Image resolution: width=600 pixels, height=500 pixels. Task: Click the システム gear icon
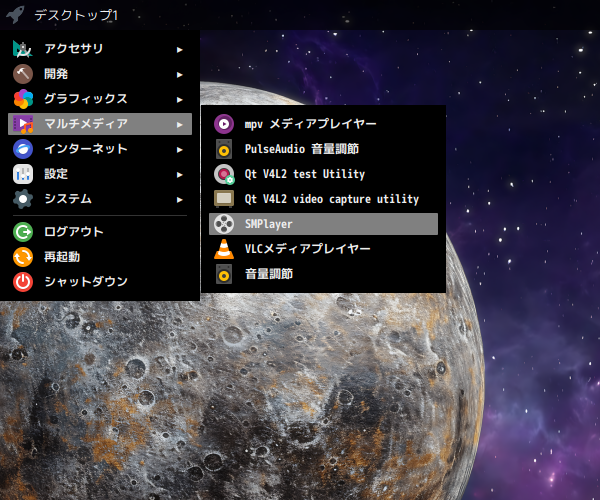point(23,199)
